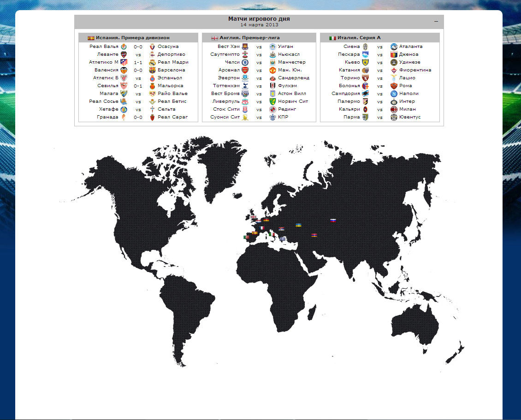This screenshot has width=521, height=420.
Task: Click the Germany flag on the map
Action: pos(266,220)
